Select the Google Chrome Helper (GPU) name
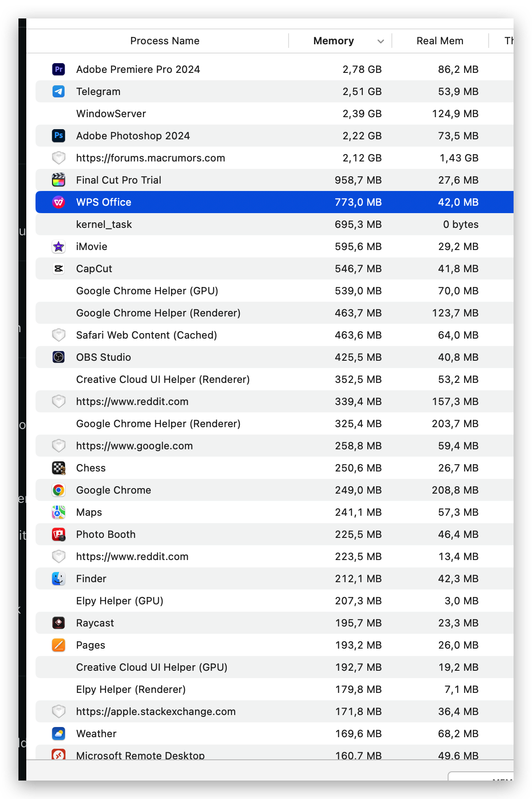Viewport: 532px width, 799px height. tap(147, 291)
